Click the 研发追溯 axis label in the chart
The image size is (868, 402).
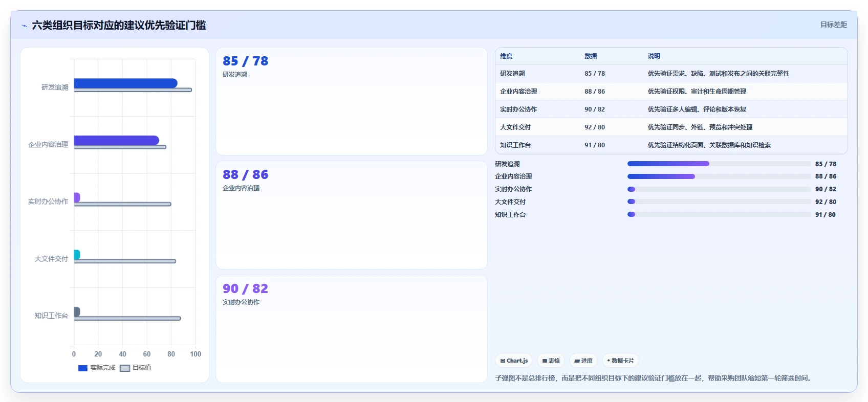[55, 87]
